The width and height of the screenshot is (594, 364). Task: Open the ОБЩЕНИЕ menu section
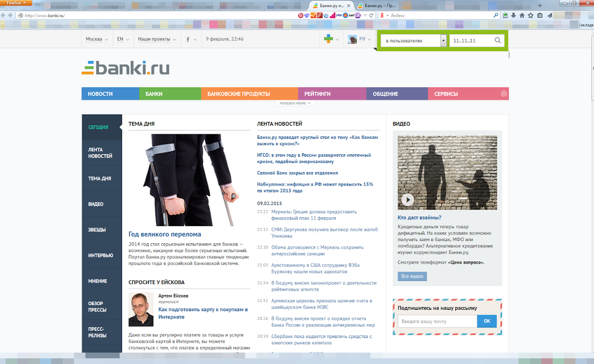coord(397,94)
